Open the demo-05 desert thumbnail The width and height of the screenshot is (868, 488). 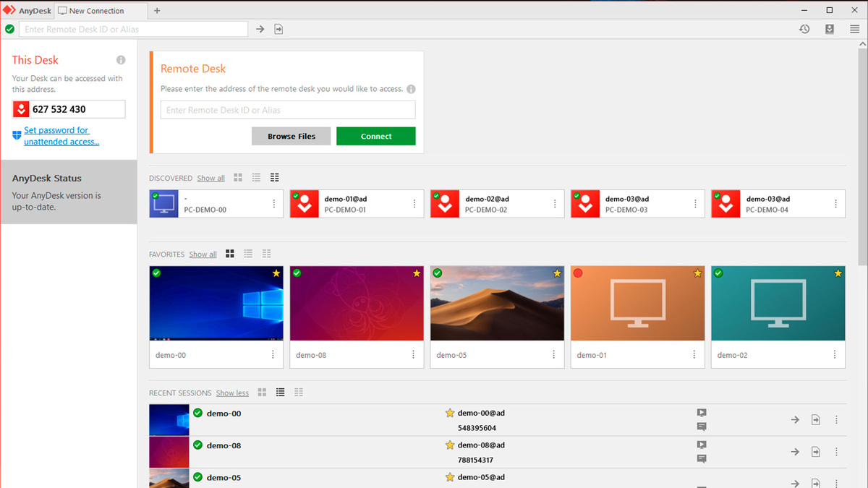[x=497, y=304]
